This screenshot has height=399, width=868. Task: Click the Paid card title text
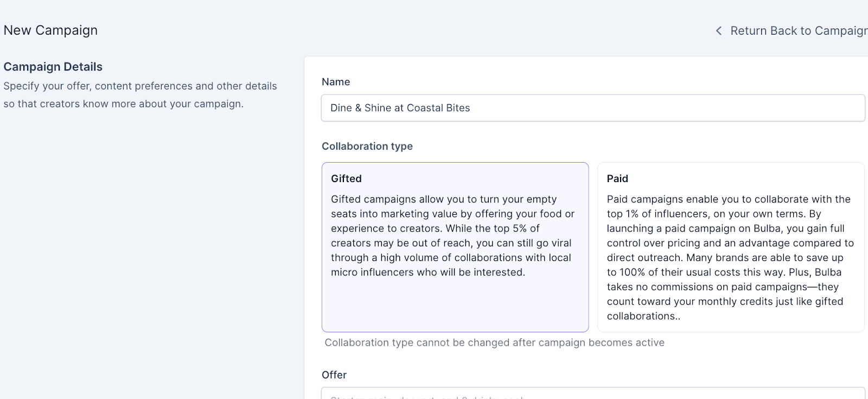coord(617,178)
